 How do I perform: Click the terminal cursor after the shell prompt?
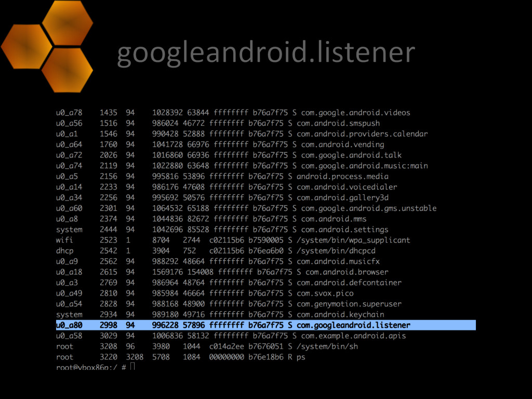[132, 366]
